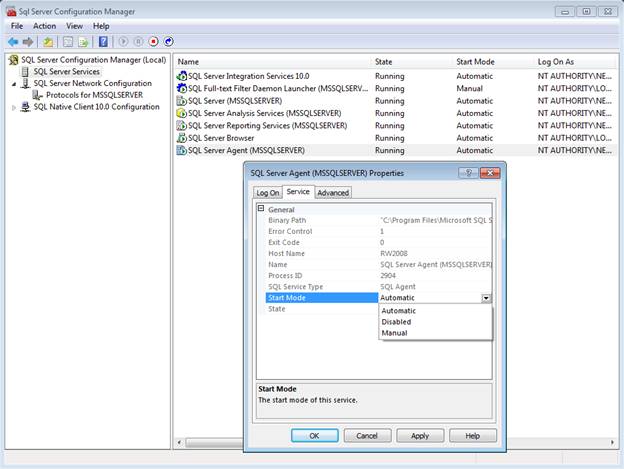
Task: Click the Stop service toolbar icon
Action: click(x=153, y=41)
